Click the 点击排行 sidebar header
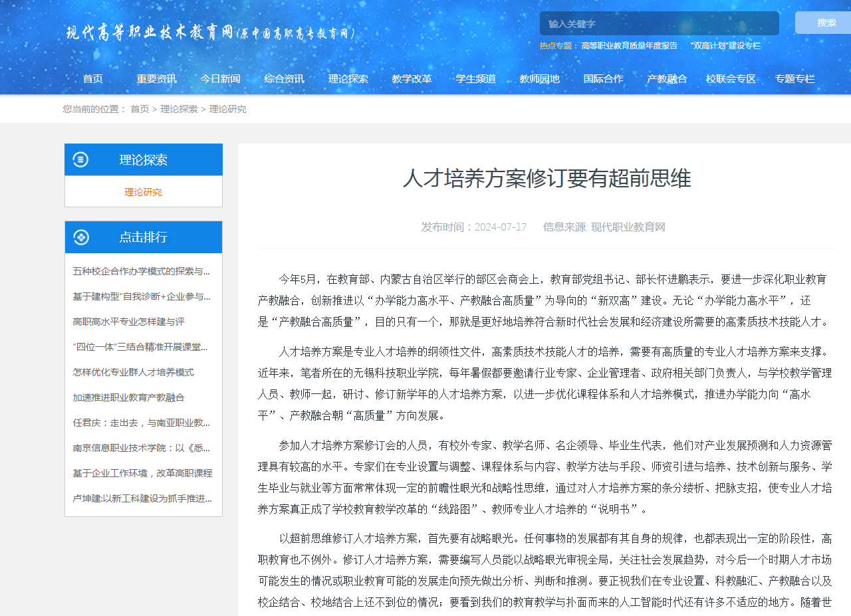Screen dimensions: 851x616 144,237
